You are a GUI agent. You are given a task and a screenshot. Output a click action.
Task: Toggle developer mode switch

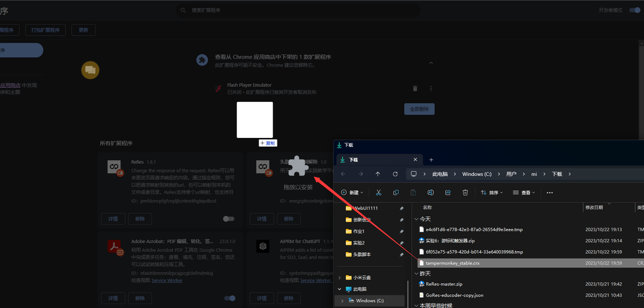634,10
